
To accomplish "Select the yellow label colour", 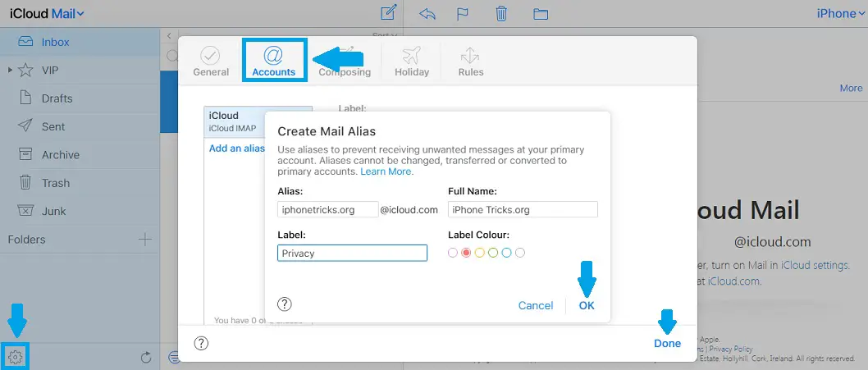I will 480,253.
